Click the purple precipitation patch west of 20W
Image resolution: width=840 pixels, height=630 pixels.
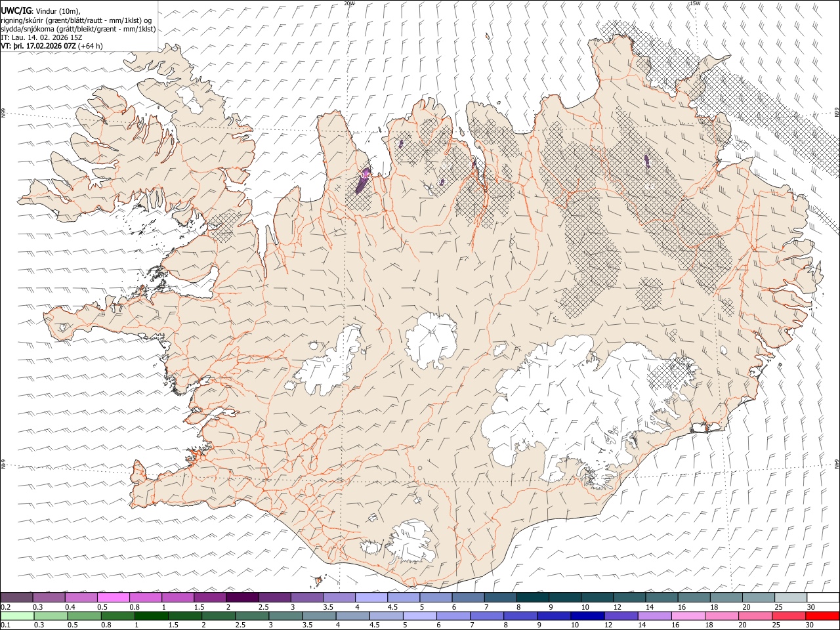point(362,180)
